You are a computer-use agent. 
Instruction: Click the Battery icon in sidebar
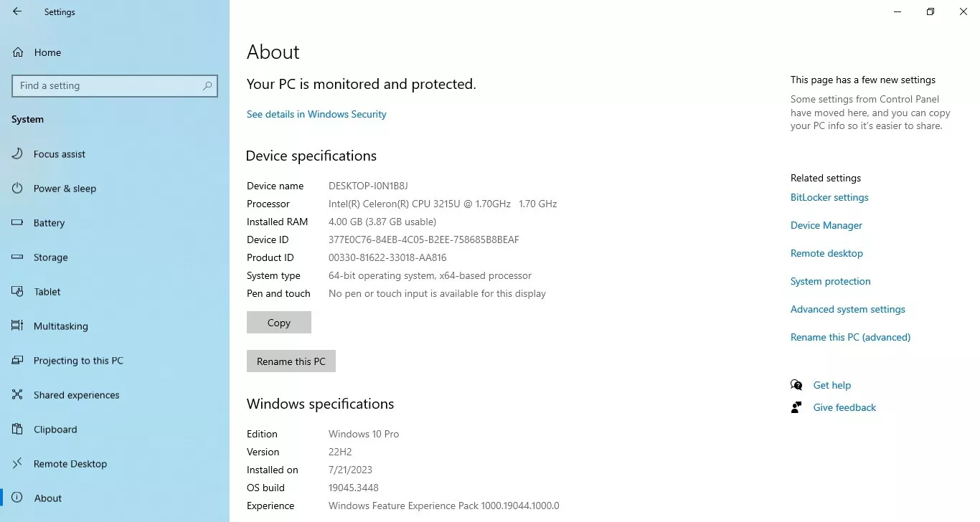coord(18,223)
